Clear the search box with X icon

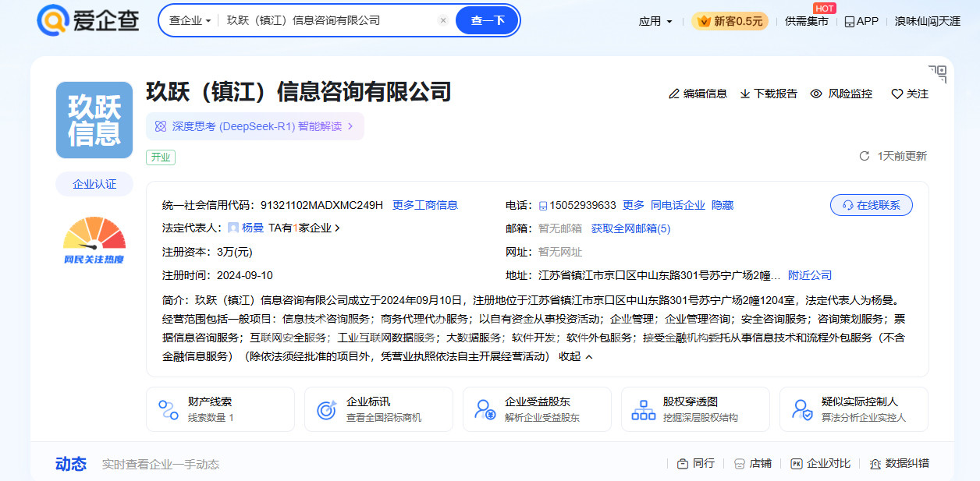tap(443, 21)
